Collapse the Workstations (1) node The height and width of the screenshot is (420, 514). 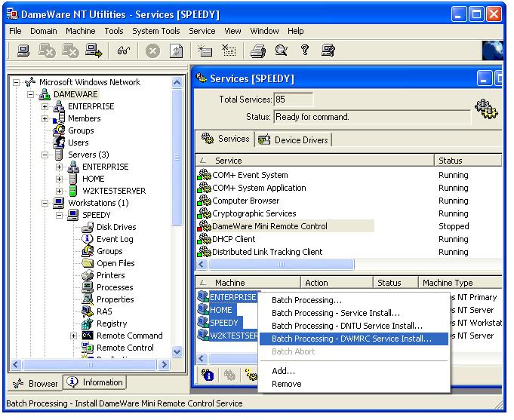(45, 203)
